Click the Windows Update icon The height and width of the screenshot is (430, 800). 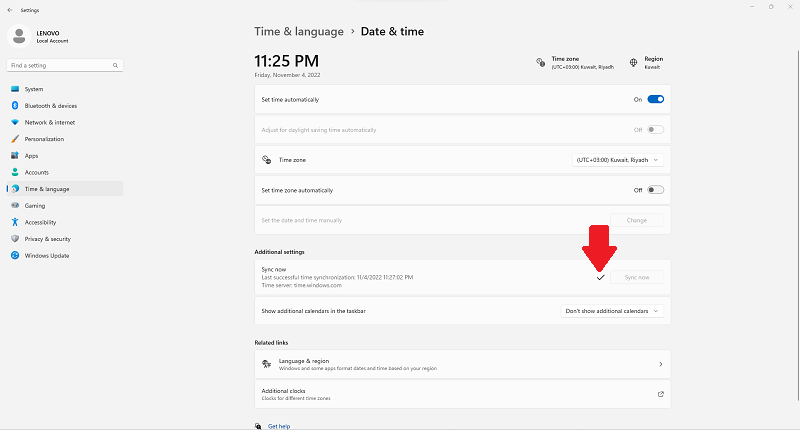click(15, 255)
